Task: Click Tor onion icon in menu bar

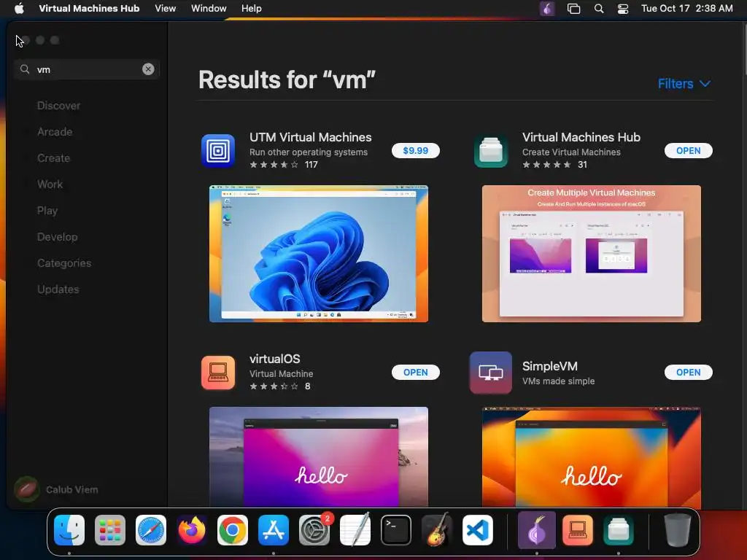Action: 547,8
